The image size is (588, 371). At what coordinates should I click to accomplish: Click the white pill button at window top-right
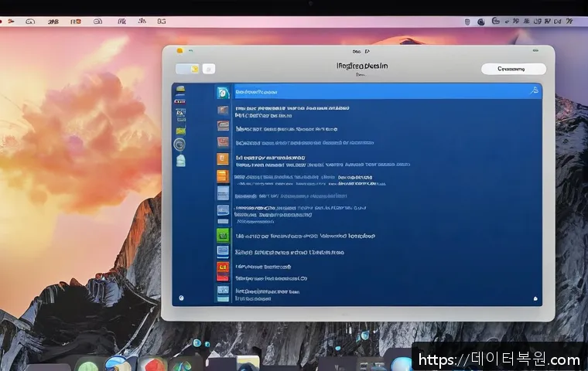point(511,69)
